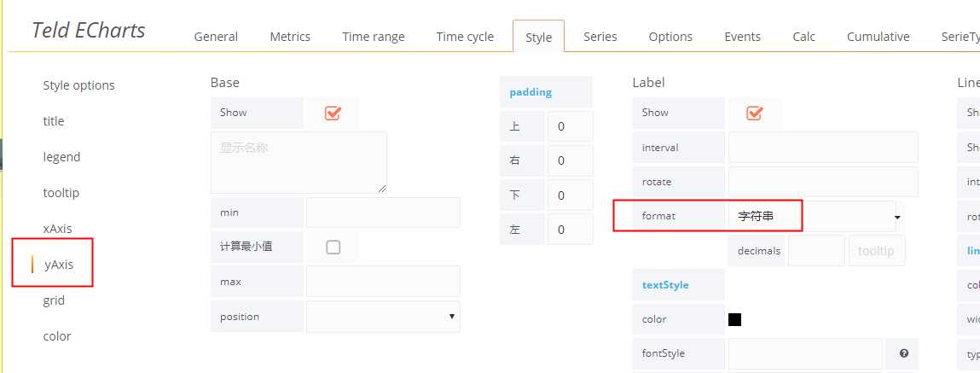Select grid in style options list
This screenshot has height=373, width=980.
click(54, 300)
